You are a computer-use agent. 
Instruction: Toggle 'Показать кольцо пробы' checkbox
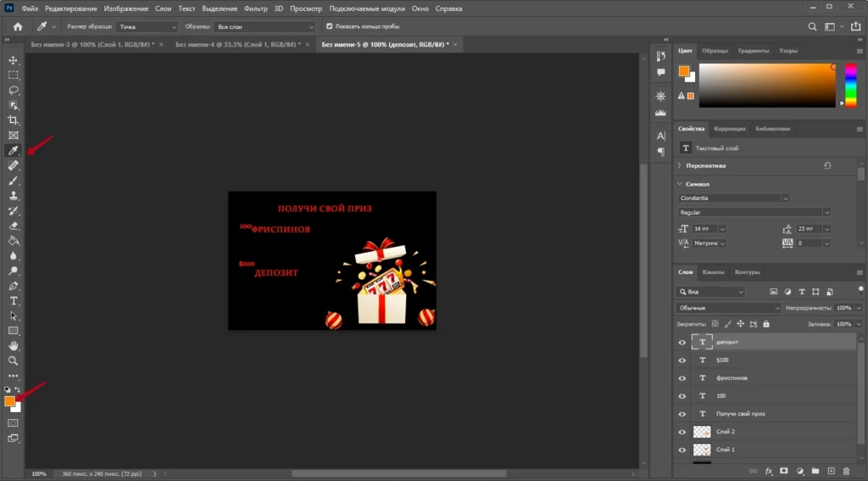(330, 26)
